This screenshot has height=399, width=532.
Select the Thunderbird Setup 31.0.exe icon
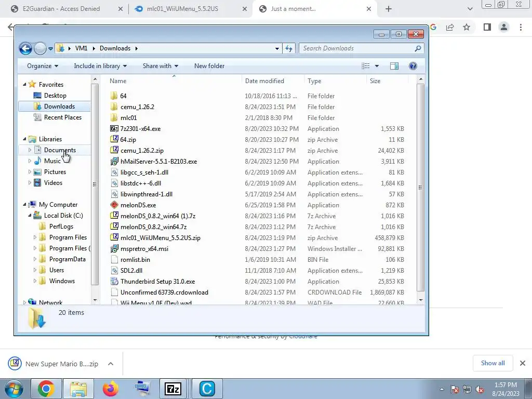[x=114, y=281]
